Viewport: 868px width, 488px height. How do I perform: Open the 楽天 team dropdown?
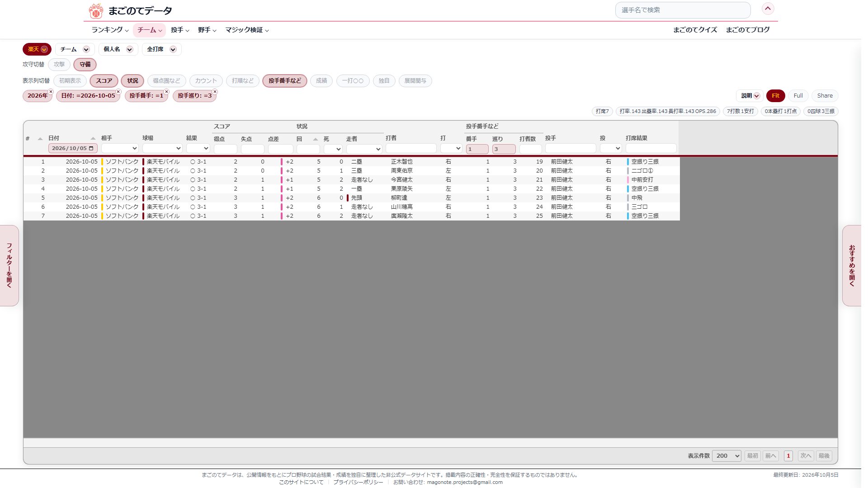coord(37,49)
